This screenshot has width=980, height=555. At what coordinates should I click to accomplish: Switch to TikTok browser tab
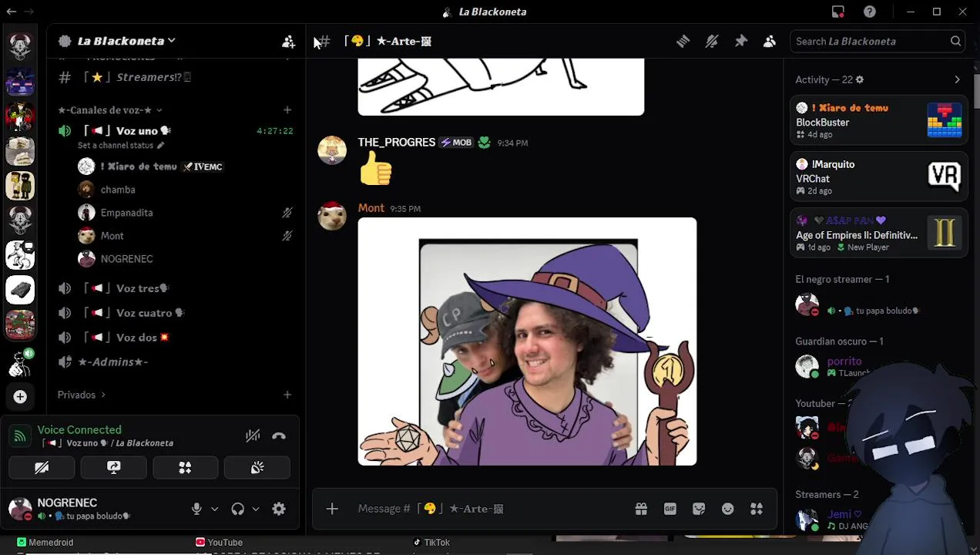pos(431,543)
